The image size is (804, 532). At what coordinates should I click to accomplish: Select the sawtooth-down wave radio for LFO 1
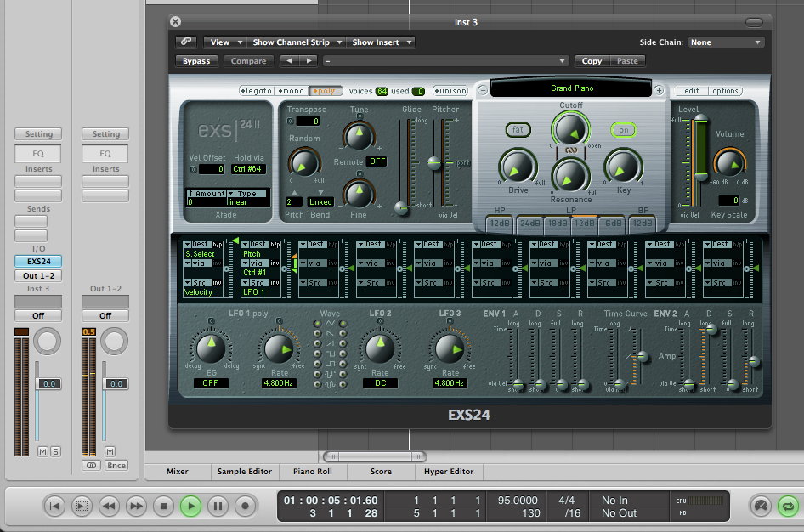(317, 334)
